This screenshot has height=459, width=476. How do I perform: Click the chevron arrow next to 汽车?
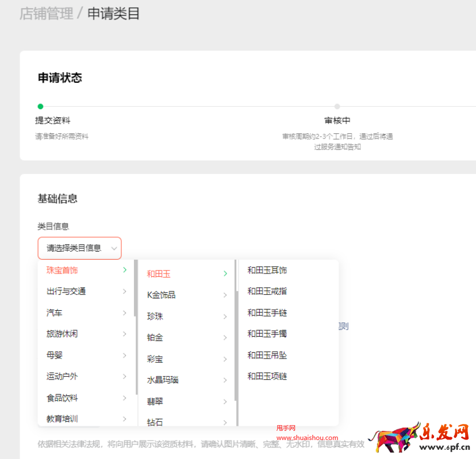coord(125,313)
